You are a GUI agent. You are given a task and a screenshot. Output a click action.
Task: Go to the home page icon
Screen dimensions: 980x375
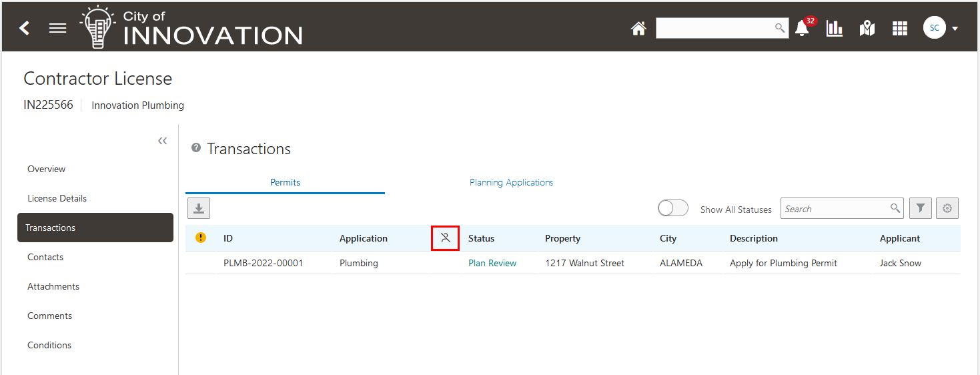[638, 28]
